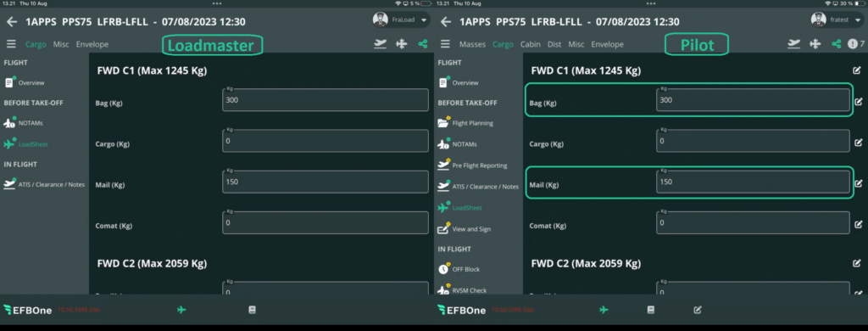Click aircraft top-view icon in Pilot toolbar
This screenshot has height=331, width=868.
[x=815, y=44]
